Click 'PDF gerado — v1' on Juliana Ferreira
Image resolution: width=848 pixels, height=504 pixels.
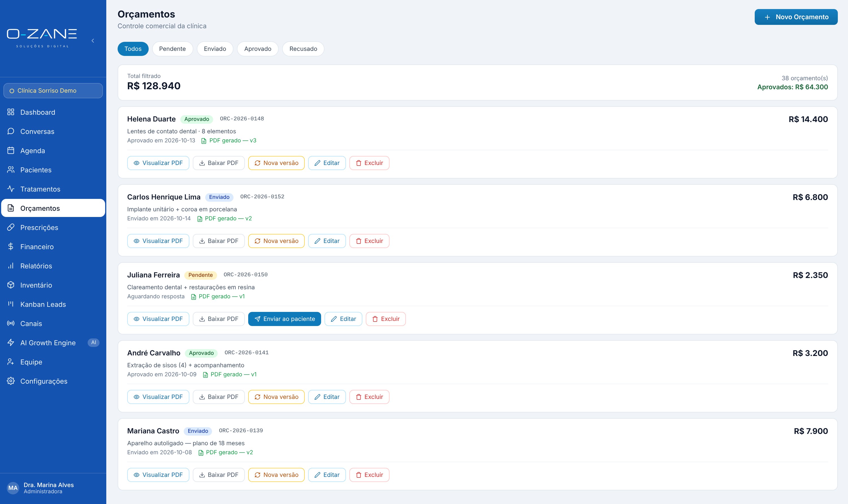(x=218, y=296)
